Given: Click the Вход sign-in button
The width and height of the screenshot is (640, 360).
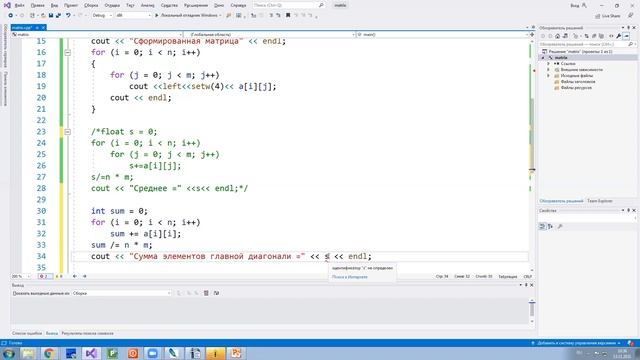Looking at the screenshot, I should point(578,5).
